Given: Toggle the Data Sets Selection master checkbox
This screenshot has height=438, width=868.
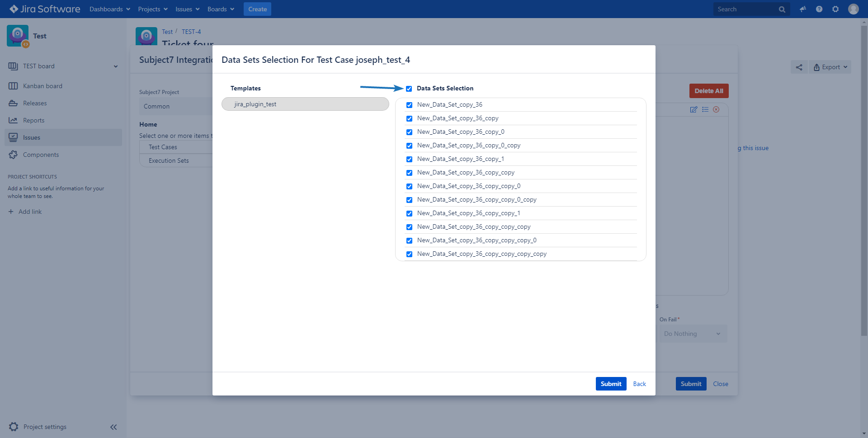Looking at the screenshot, I should (409, 89).
